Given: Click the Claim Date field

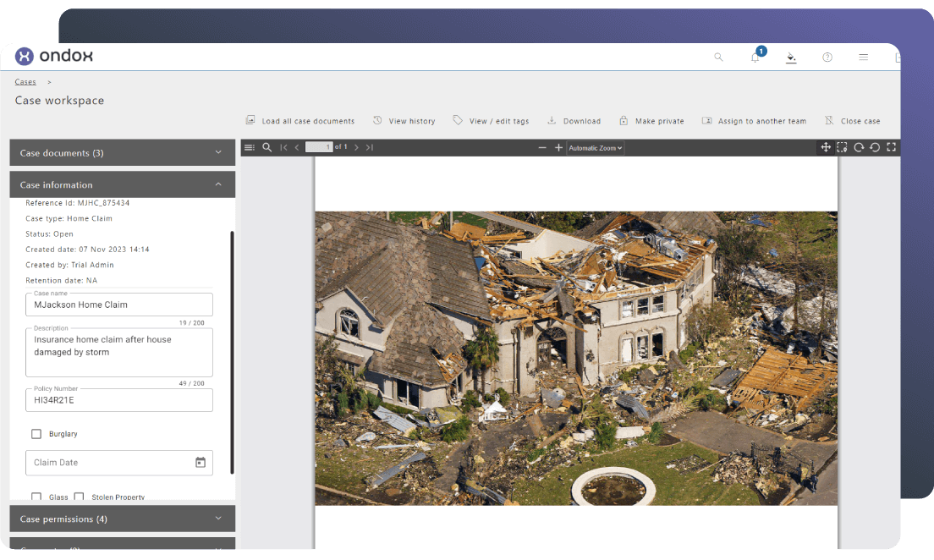Looking at the screenshot, I should pos(119,463).
